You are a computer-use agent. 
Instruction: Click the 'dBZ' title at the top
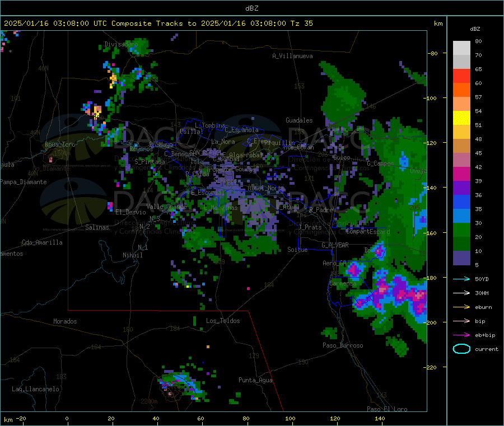(251, 8)
